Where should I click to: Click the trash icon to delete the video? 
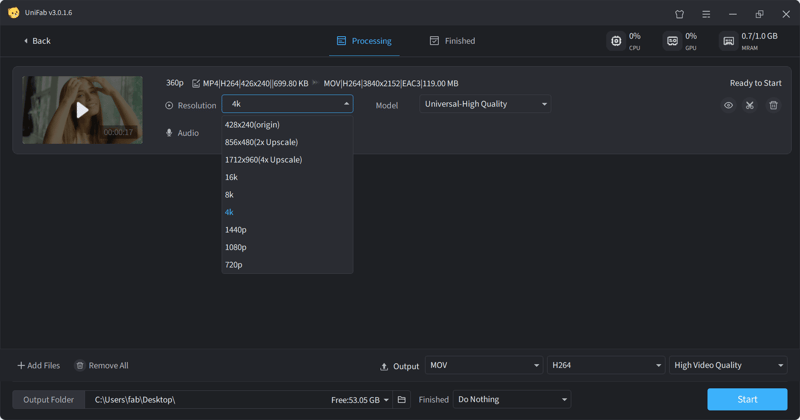[773, 105]
